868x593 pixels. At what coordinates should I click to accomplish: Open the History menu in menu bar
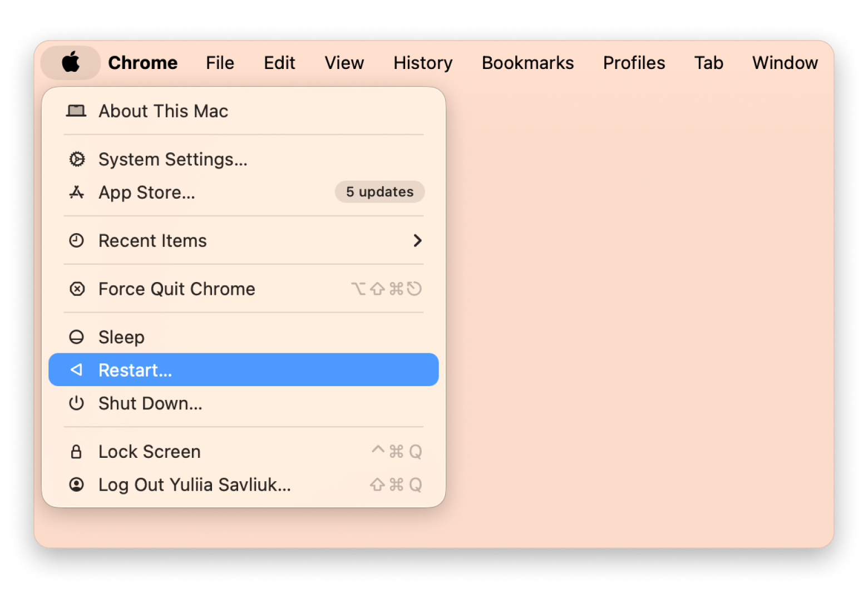(423, 63)
